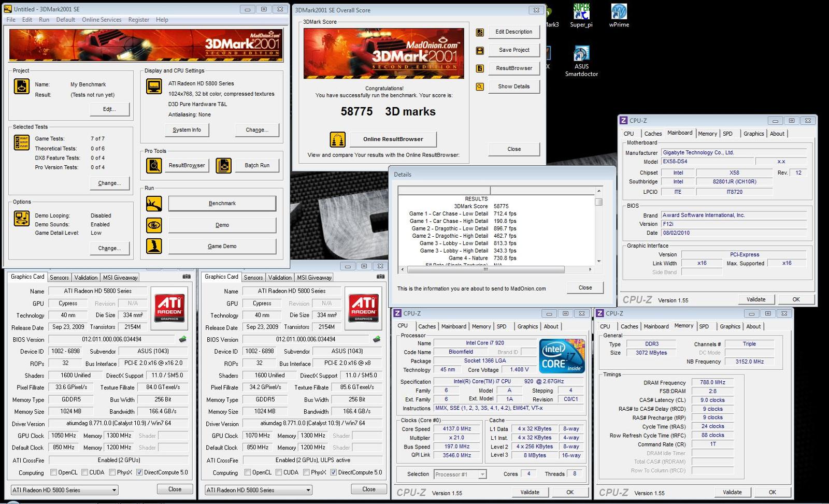This screenshot has height=504, width=829.
Task: Open the card selector dropdown in left GPU-Z
Action: pyautogui.click(x=65, y=490)
